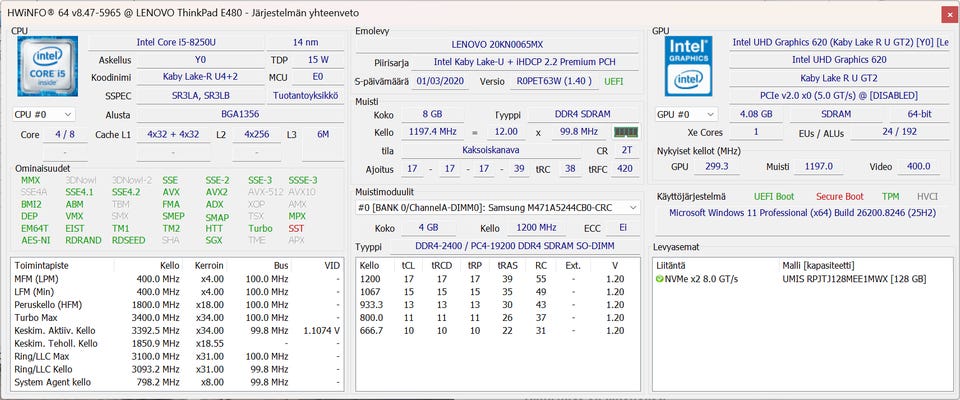The width and height of the screenshot is (960, 400).
Task: Click the tRFC 420 value
Action: (625, 168)
